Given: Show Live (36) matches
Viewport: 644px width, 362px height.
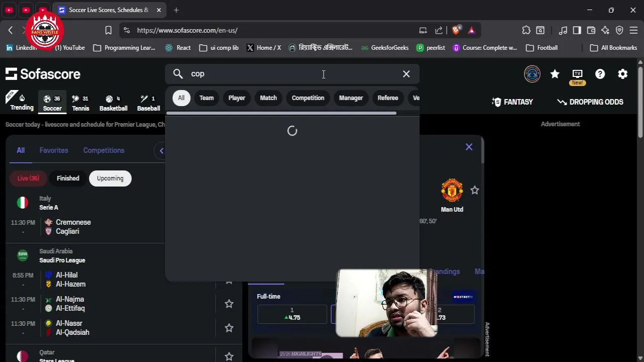Looking at the screenshot, I should (28, 178).
